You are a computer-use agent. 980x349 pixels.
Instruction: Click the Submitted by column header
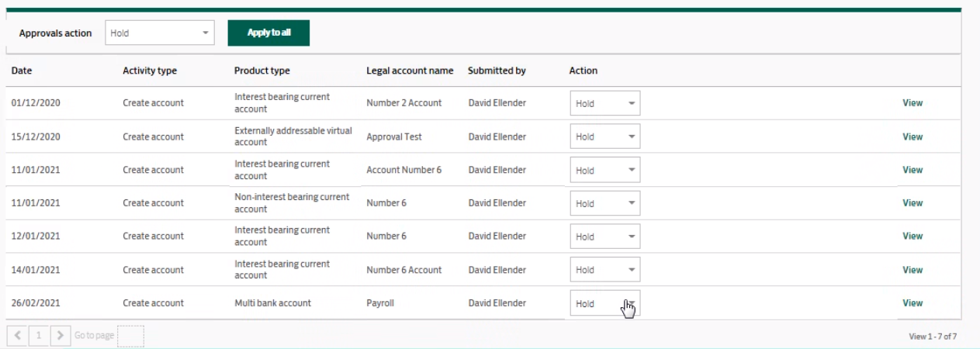tap(497, 71)
